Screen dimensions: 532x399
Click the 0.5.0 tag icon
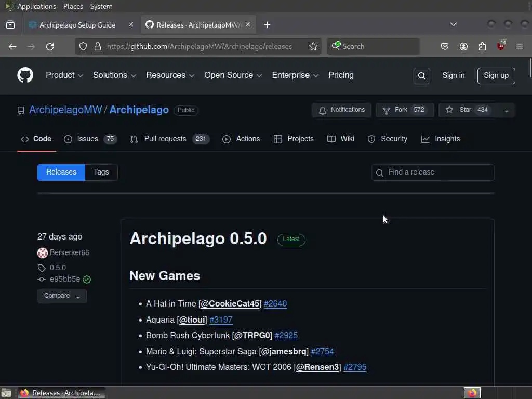(x=42, y=268)
